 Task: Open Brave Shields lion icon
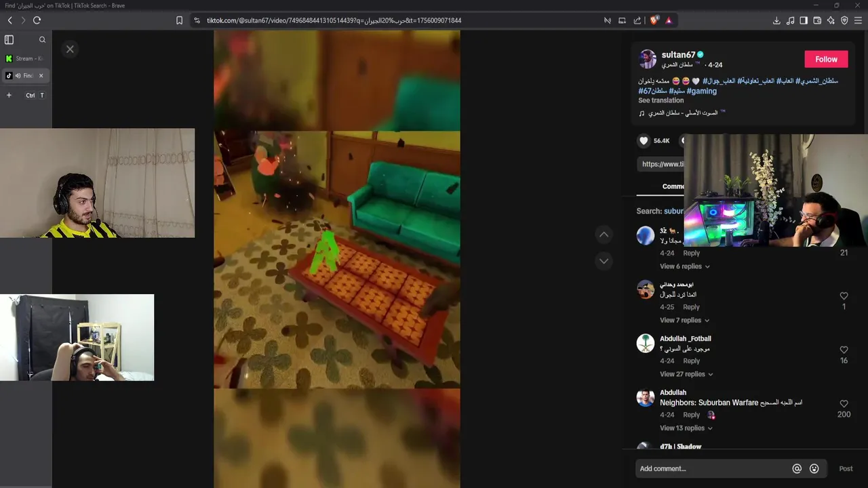click(x=654, y=20)
